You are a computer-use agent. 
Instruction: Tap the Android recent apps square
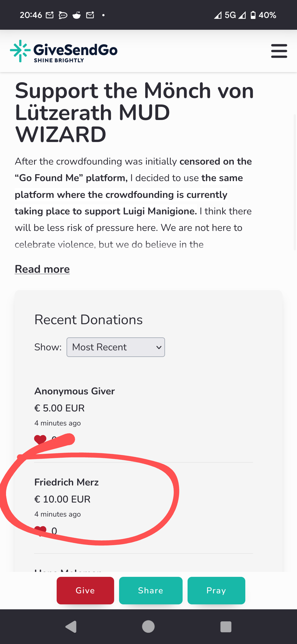click(x=226, y=627)
